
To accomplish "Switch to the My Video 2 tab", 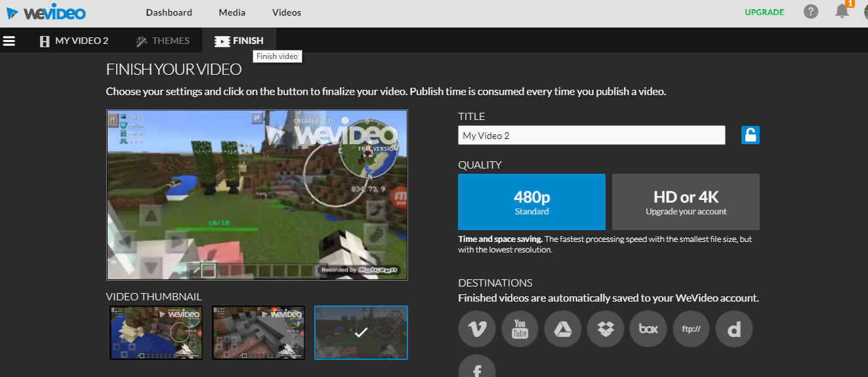I will [x=74, y=41].
